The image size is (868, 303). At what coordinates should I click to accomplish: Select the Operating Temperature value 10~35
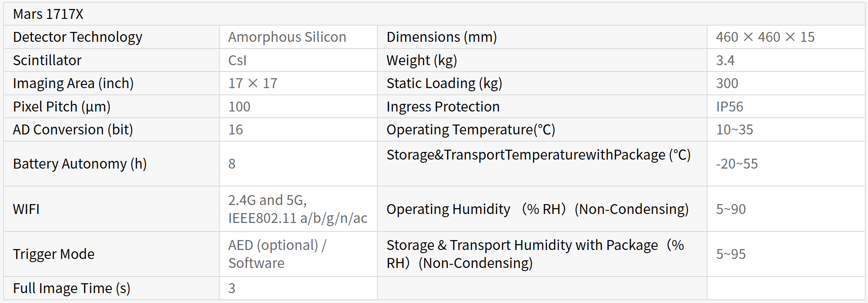coord(735,130)
